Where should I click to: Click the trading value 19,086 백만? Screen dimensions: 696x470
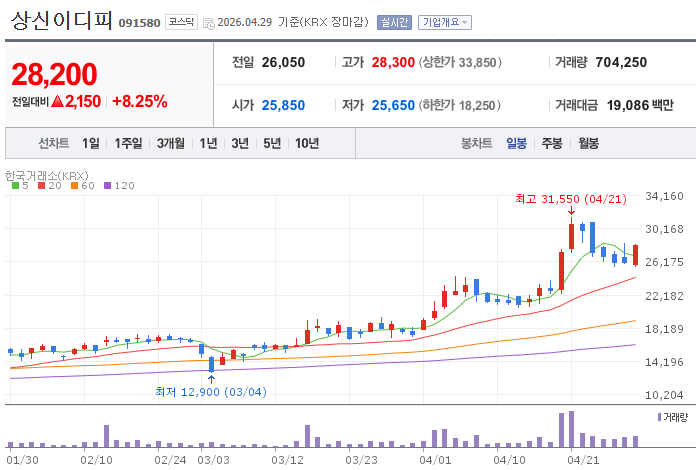click(640, 105)
